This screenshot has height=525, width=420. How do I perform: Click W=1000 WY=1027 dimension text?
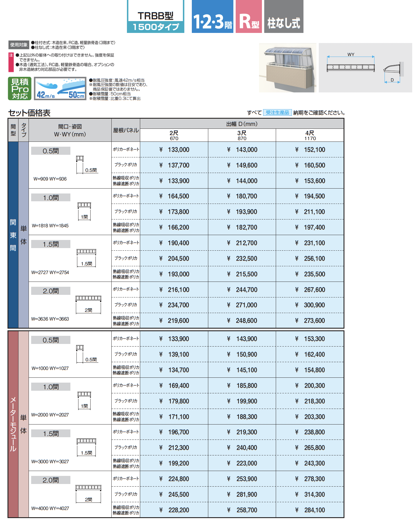click(x=50, y=368)
